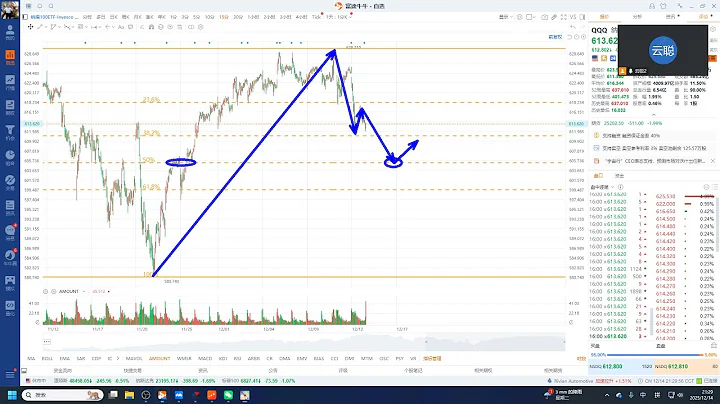Open the display dropdown above chart
Screen dimensions: 720x404
coord(506,17)
